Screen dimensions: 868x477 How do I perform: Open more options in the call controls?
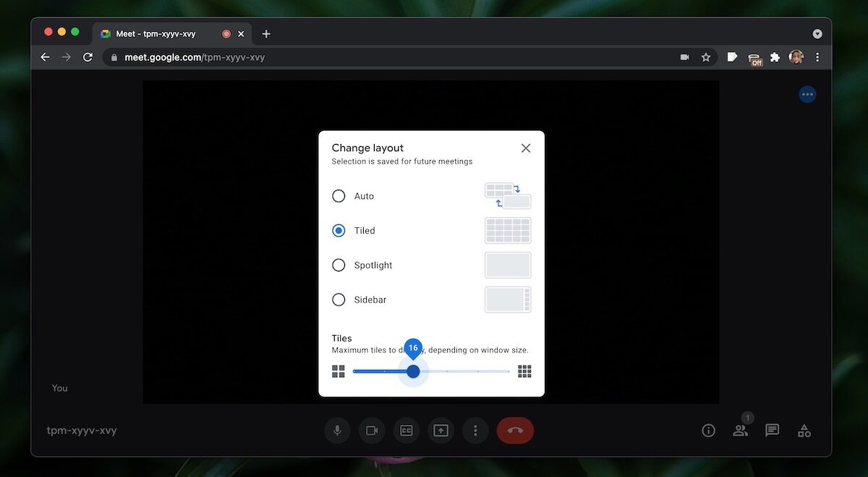(475, 430)
